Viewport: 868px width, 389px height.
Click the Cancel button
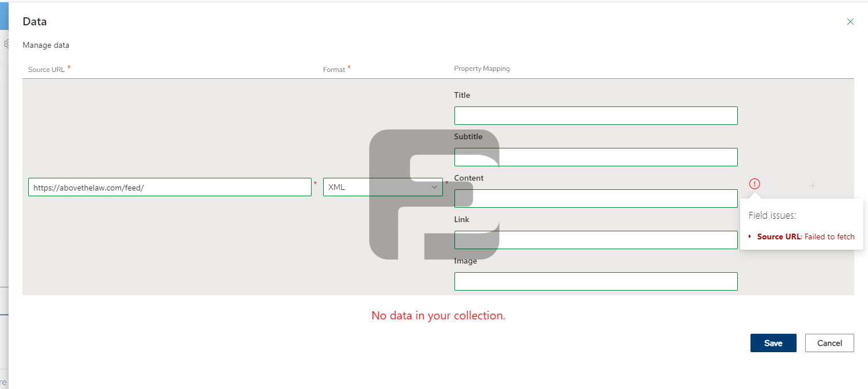click(x=829, y=343)
